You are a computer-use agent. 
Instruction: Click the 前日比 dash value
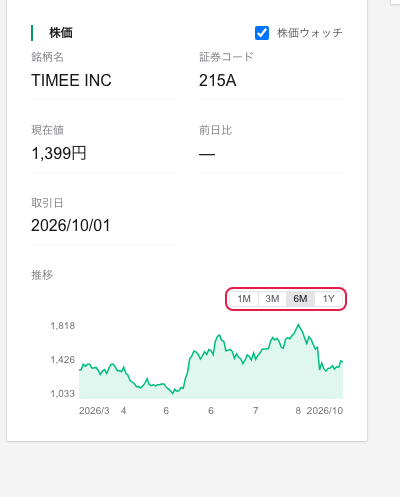(207, 154)
